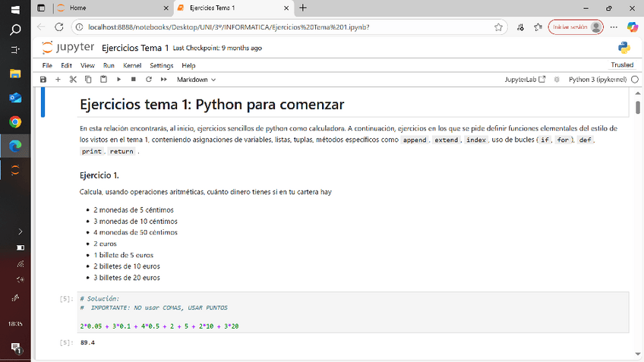Screen dimensions: 644x362
Task: Bookmark page with the star icon
Action: point(498,27)
